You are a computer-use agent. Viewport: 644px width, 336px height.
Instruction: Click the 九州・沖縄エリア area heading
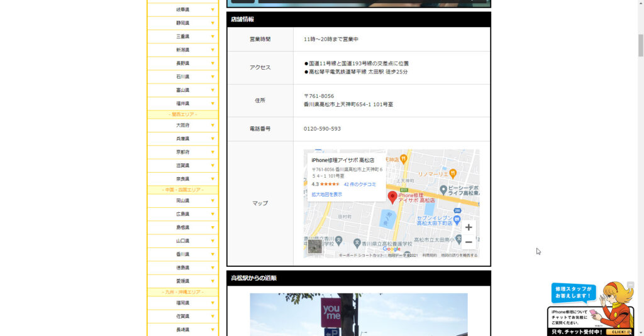183,292
